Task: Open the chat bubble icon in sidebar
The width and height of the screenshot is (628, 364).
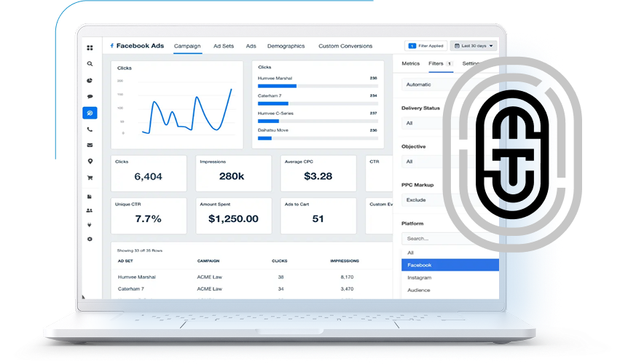Action: [x=90, y=96]
